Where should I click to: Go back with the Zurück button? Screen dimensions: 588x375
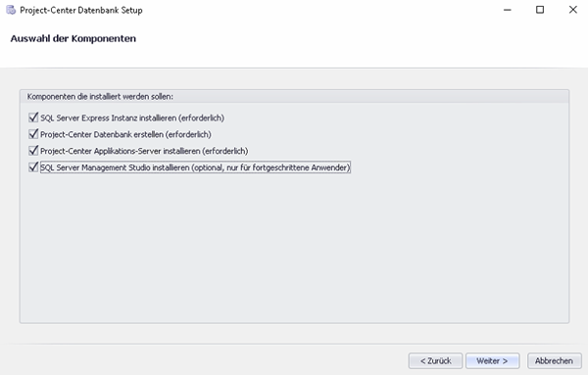tap(435, 360)
